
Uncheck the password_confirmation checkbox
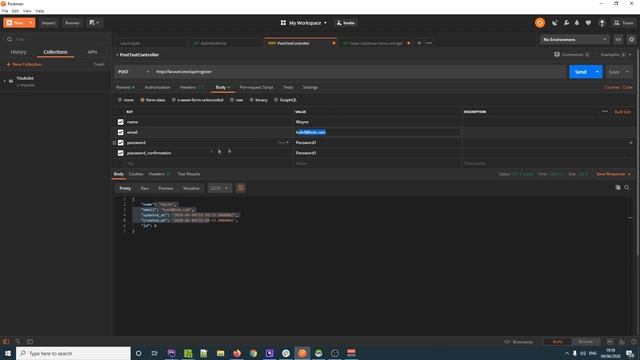coord(120,153)
